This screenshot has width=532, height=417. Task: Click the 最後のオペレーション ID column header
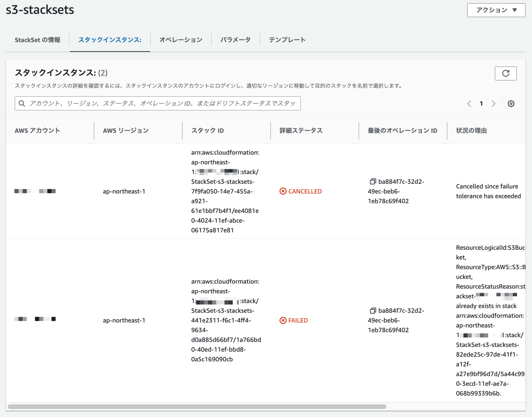pyautogui.click(x=402, y=130)
